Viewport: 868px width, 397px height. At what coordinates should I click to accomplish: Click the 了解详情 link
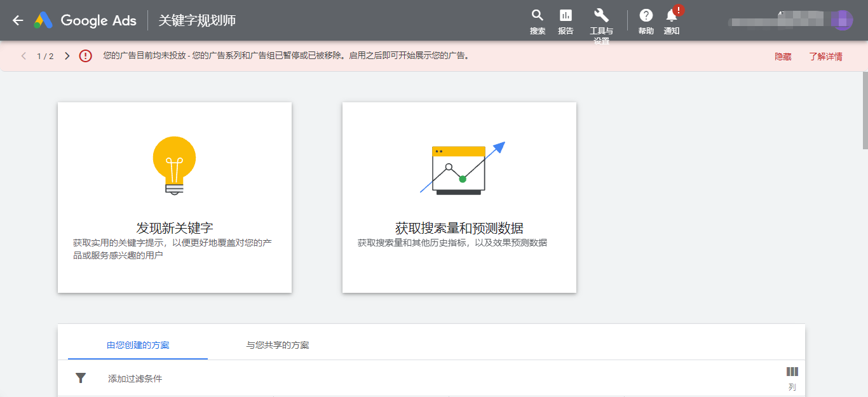click(x=825, y=57)
